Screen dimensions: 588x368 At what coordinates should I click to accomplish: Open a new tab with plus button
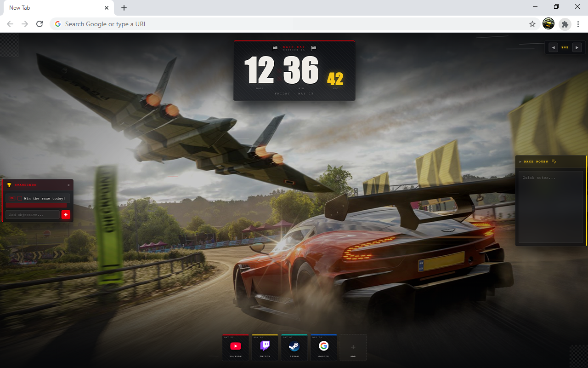(124, 8)
